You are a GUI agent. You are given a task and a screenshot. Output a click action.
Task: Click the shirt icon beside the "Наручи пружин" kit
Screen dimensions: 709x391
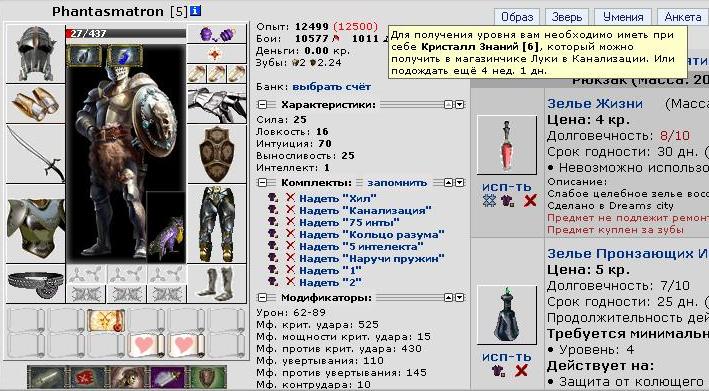pyautogui.click(x=273, y=258)
